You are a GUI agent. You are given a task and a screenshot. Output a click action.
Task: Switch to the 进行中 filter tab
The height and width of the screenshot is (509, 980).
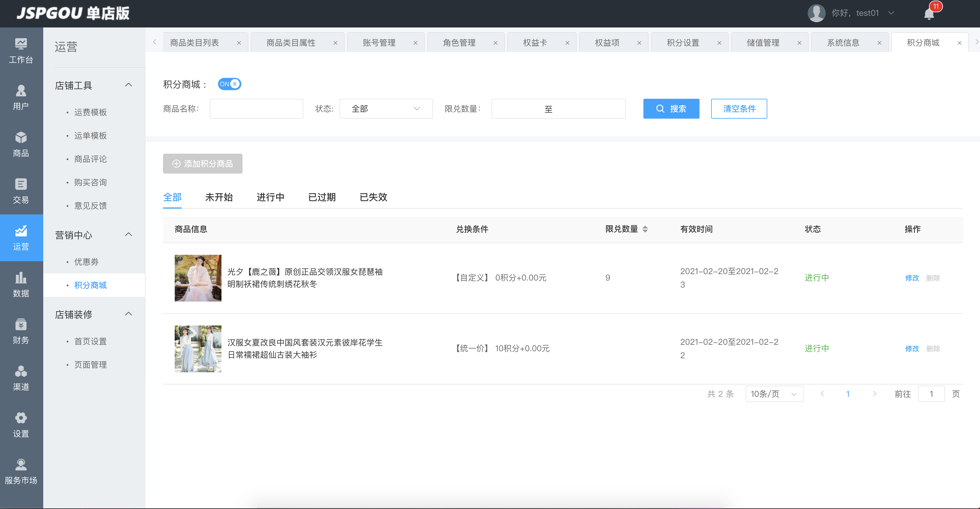(271, 197)
